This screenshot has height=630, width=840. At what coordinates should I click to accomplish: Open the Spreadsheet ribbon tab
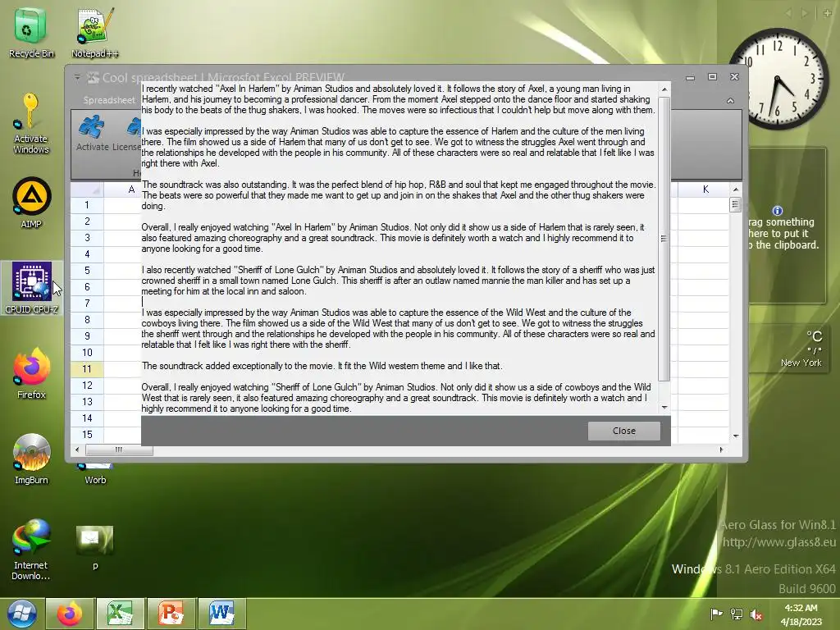point(109,99)
